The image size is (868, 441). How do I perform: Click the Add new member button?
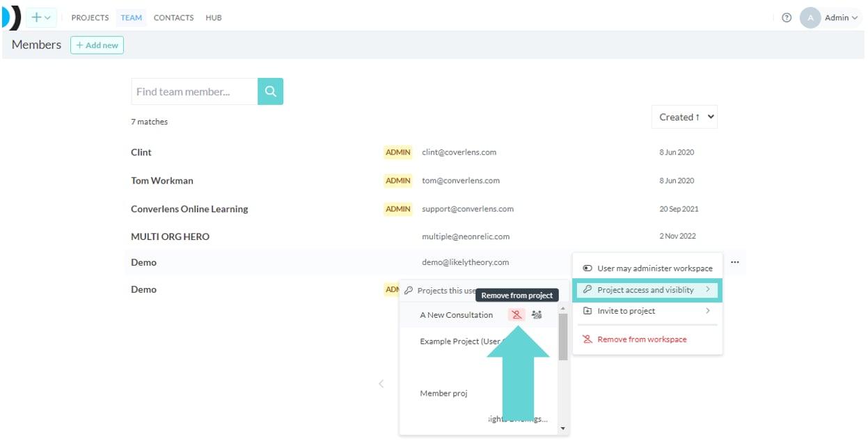coord(97,45)
